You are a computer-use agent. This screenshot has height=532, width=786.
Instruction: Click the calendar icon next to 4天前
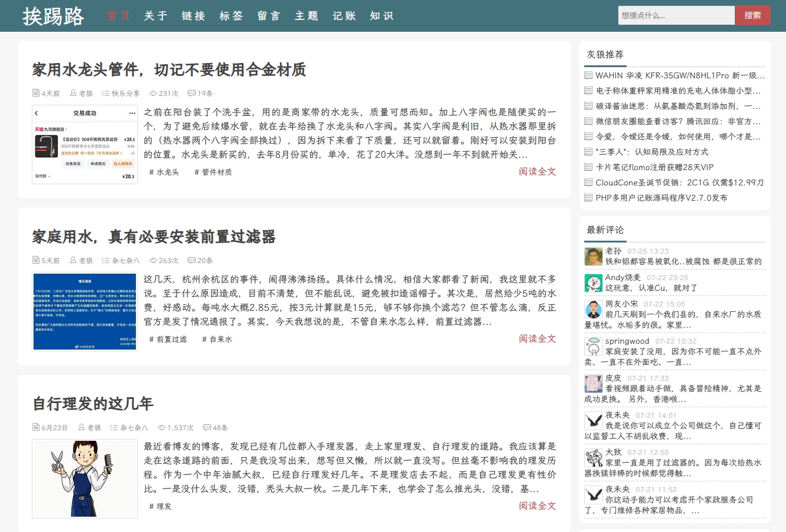35,92
